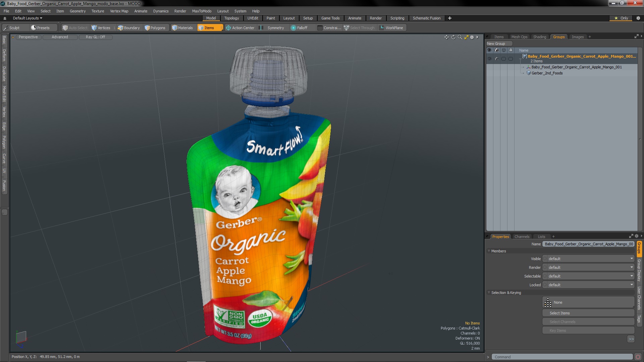644x362 pixels.
Task: Toggle Auto Select
Action: 75,28
